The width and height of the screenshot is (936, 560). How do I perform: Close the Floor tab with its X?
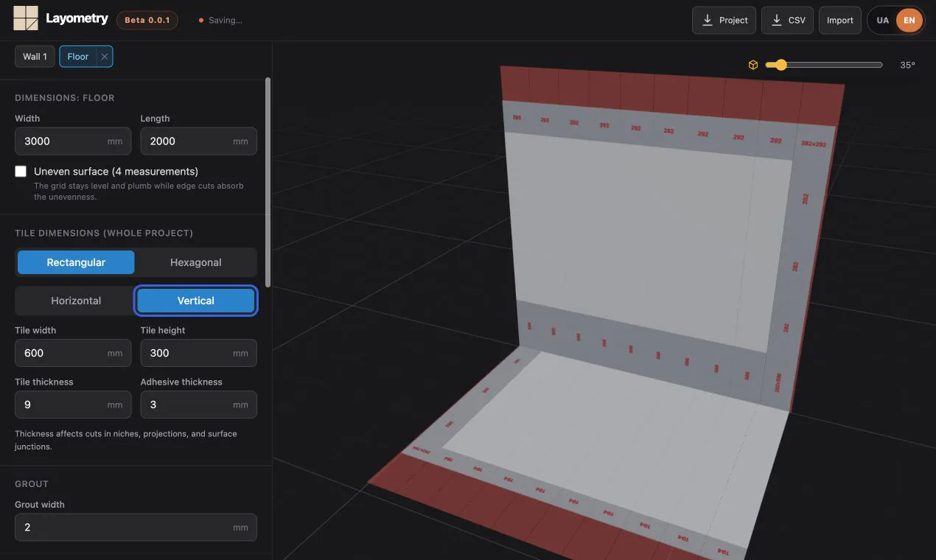(105, 57)
